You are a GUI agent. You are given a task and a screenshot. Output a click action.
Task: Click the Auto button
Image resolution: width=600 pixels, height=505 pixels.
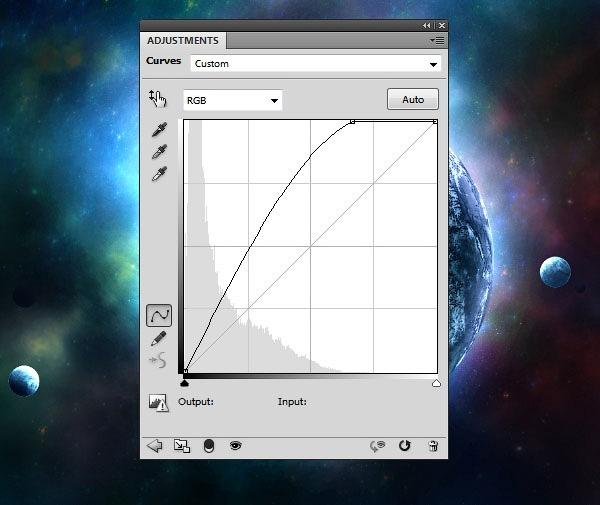(413, 99)
